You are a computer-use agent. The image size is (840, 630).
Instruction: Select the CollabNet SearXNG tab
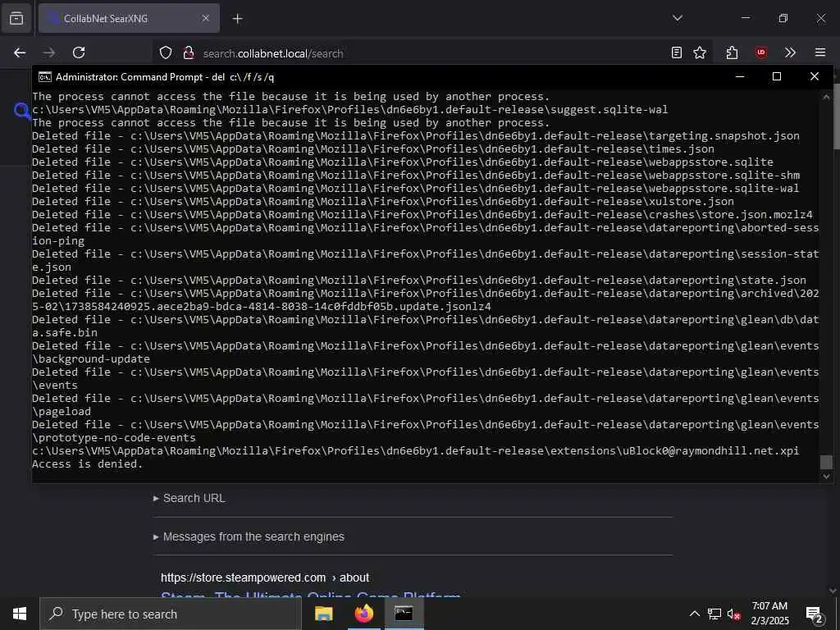pos(129,18)
